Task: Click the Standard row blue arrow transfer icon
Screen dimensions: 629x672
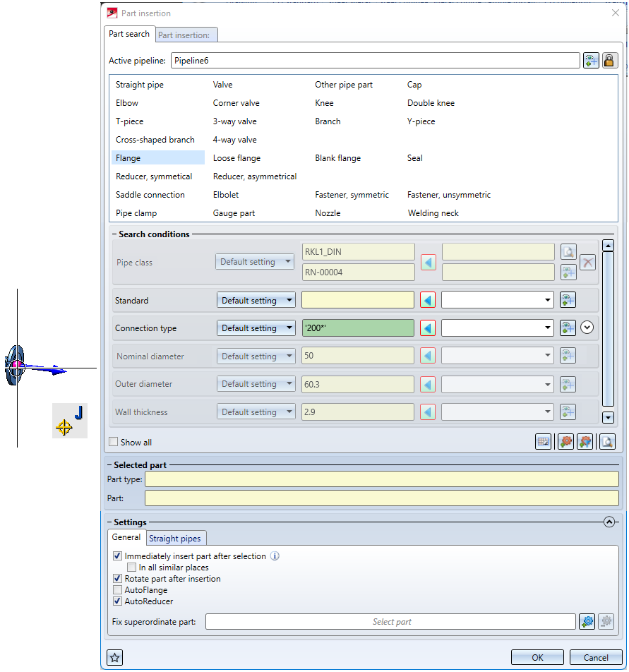Action: [428, 300]
